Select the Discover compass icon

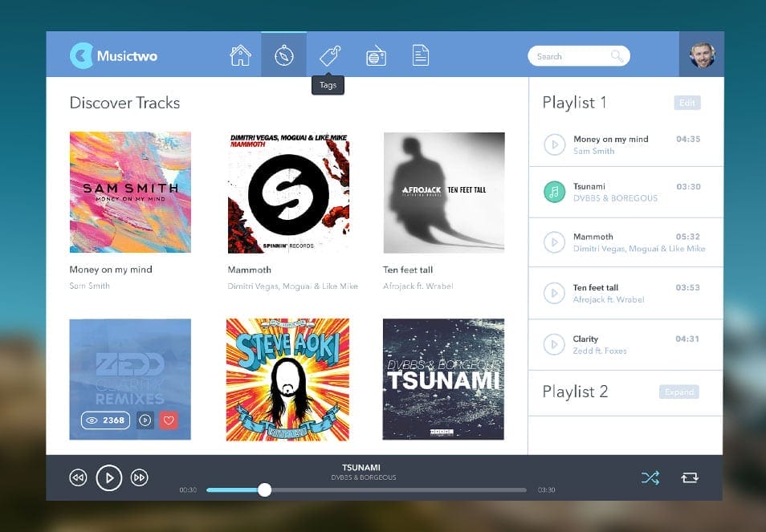(283, 55)
